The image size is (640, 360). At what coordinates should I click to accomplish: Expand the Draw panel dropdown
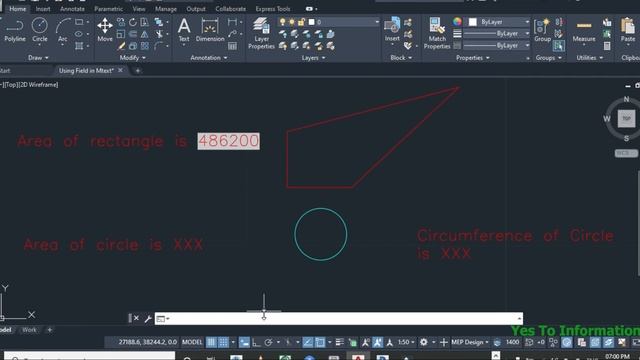[38, 58]
